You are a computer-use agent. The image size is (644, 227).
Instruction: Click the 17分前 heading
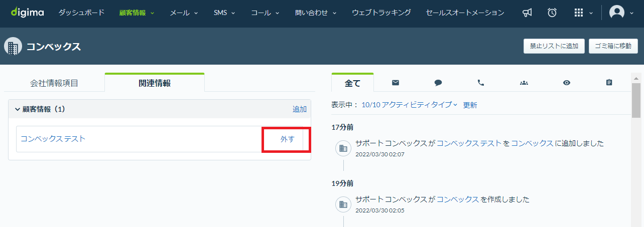[343, 127]
